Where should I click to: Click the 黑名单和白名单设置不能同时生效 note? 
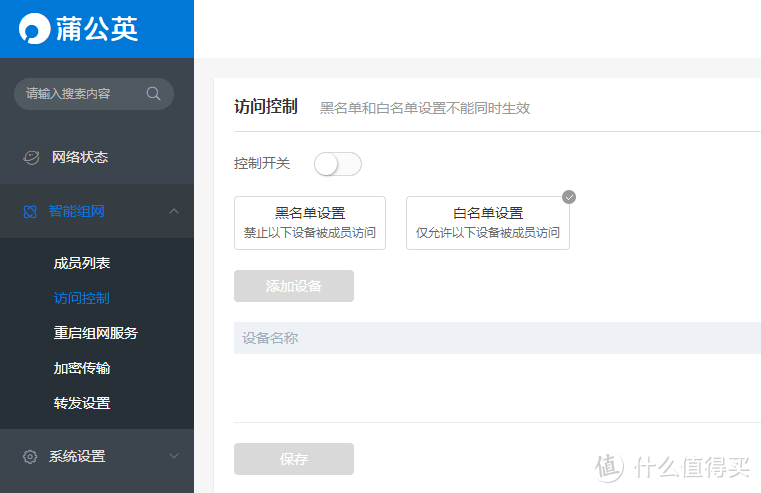point(425,108)
